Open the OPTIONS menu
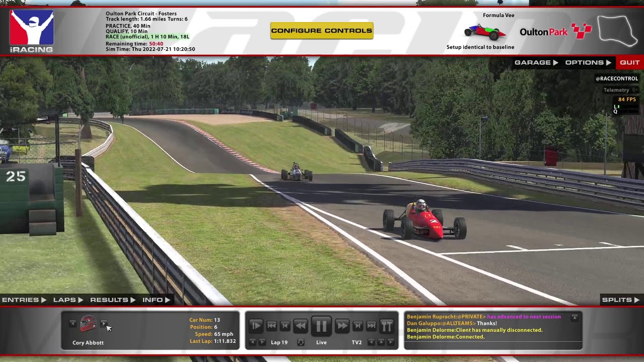This screenshot has height=362, width=644. coord(588,62)
